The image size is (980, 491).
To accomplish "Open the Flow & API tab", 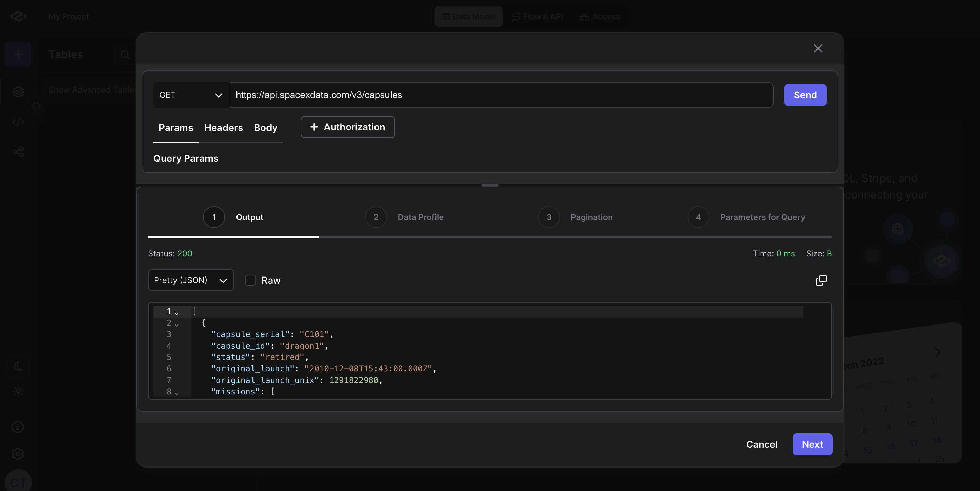I will [537, 16].
